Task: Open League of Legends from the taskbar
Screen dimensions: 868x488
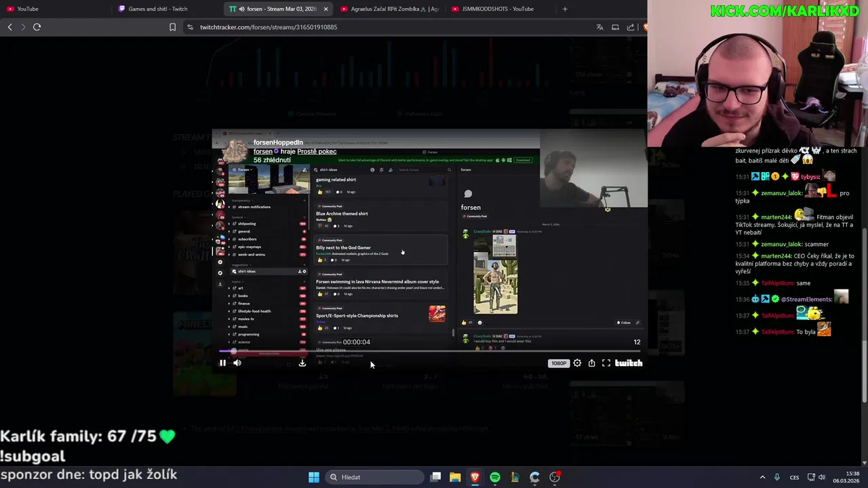Action: click(515, 477)
